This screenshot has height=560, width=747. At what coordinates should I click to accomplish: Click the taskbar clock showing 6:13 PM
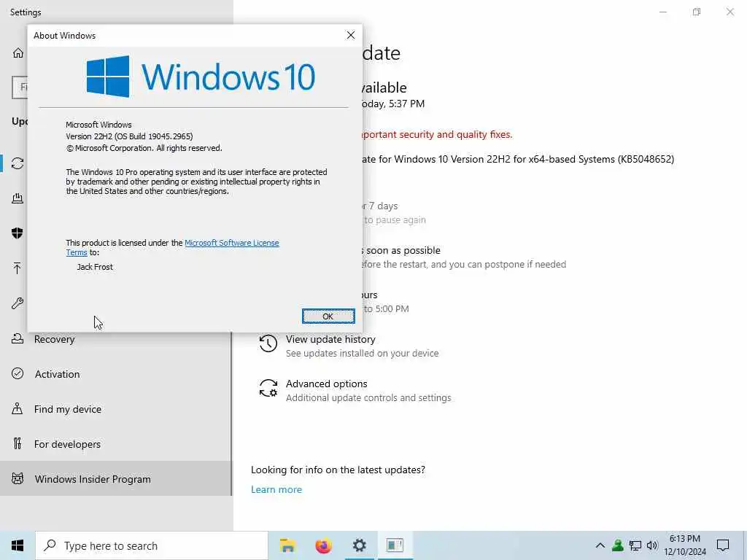point(684,545)
